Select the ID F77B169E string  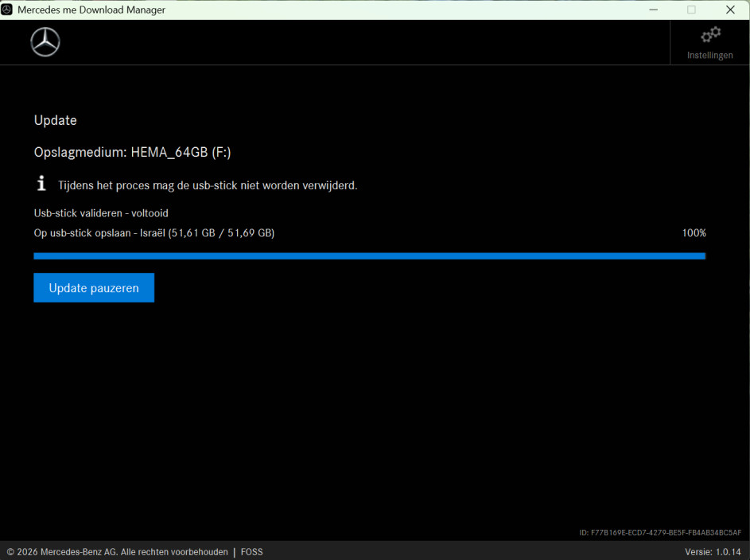(660, 532)
